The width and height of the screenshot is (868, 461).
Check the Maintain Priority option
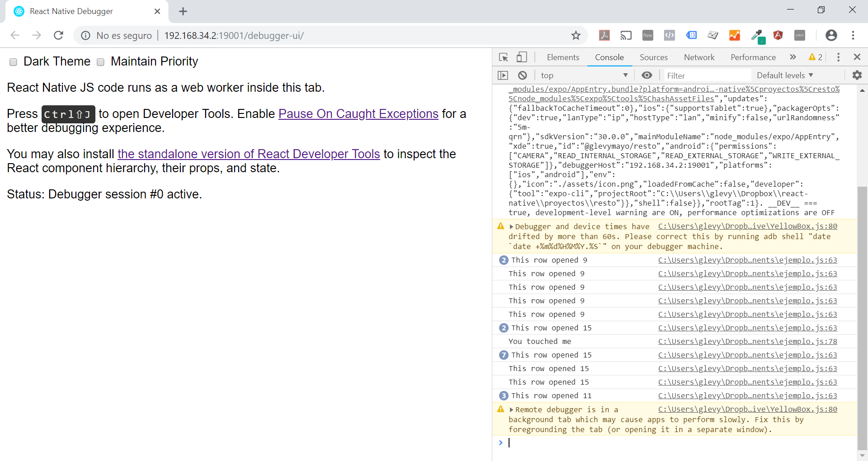[x=100, y=62]
